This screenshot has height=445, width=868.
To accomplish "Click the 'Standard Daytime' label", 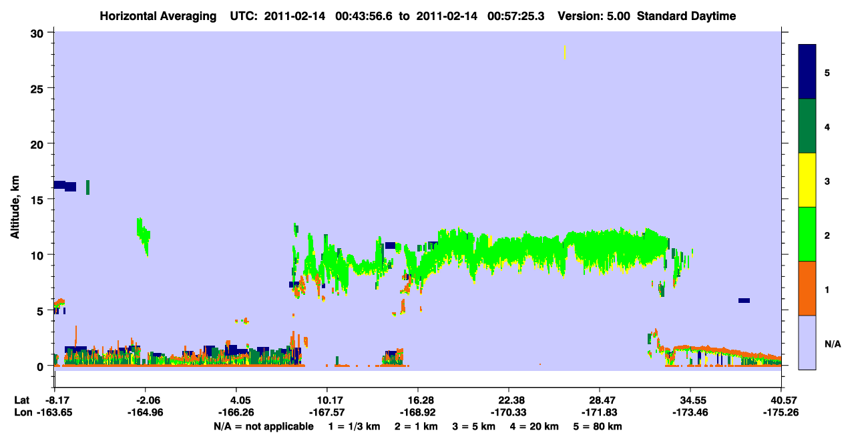I will point(686,16).
